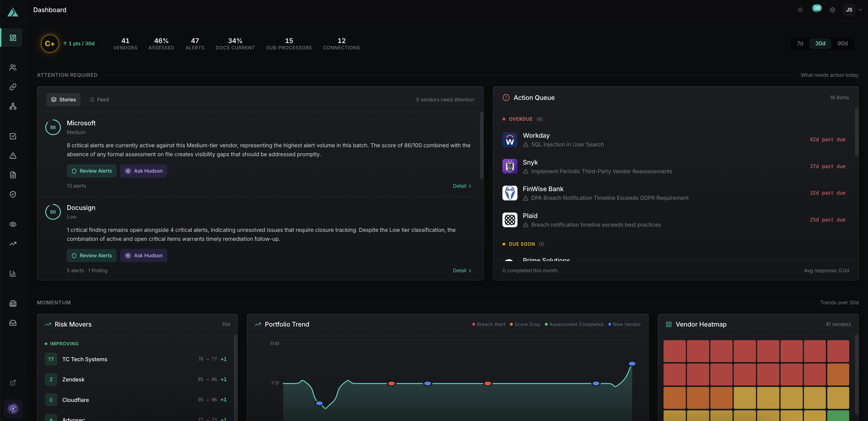Open the Dashboard grid icon in sidebar

coord(13,38)
